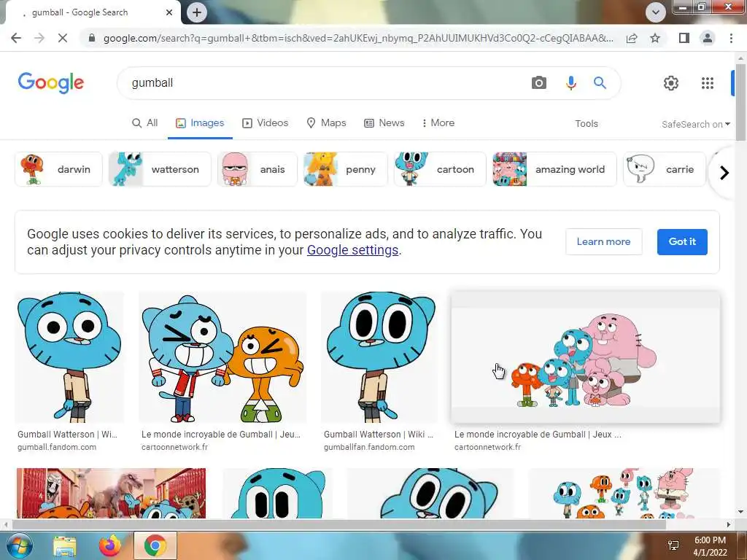Click the horizontal page scrollbar
The image size is (747, 560).
coord(338,525)
